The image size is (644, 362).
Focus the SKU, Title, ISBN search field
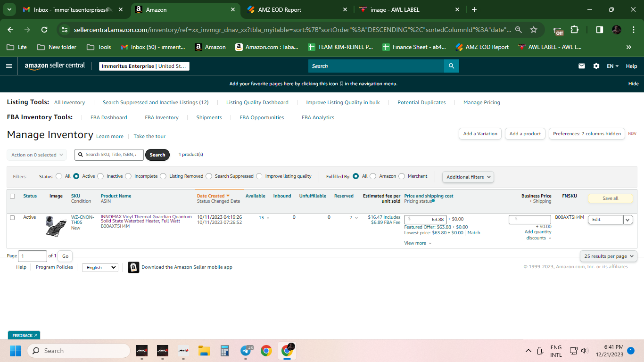click(x=109, y=155)
